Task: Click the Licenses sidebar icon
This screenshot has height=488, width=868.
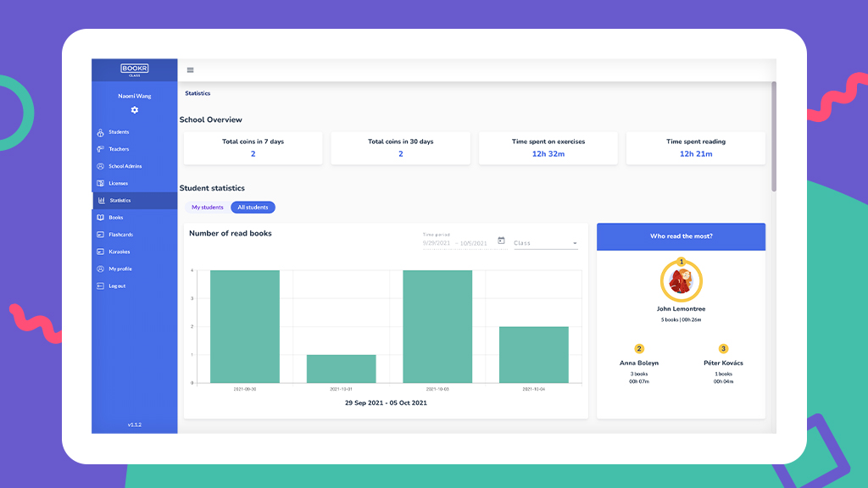Action: point(100,184)
